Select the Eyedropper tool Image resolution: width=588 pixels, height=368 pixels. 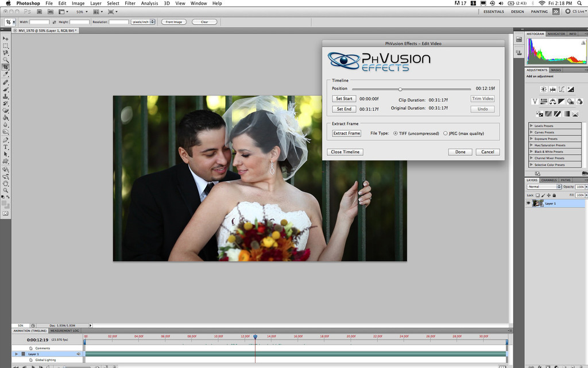(6, 74)
